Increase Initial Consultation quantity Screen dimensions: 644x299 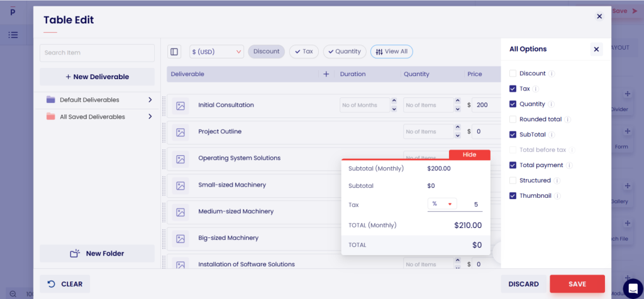458,101
